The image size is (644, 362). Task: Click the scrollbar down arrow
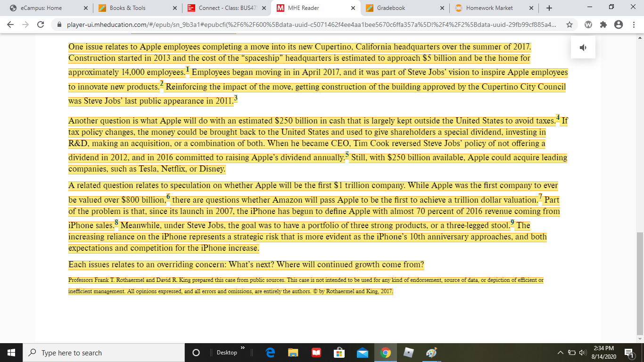tap(640, 338)
